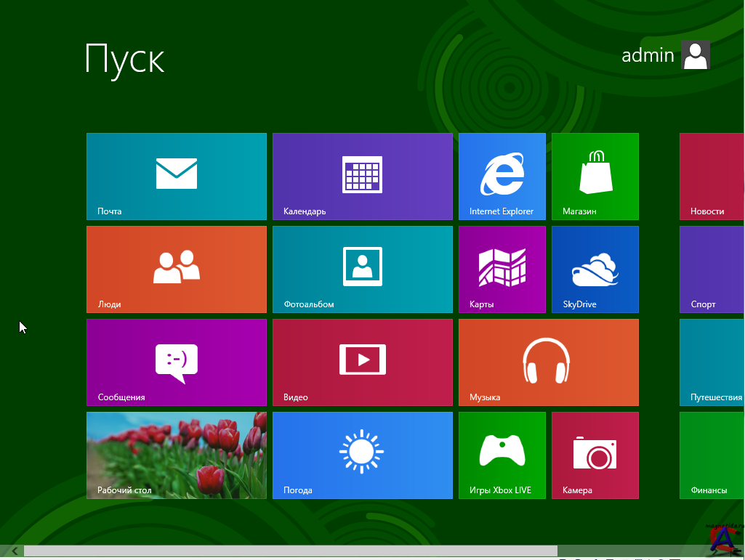Launch Игры Xbox LIVE tile
Screen dimensions: 745x560
pyautogui.click(x=502, y=455)
